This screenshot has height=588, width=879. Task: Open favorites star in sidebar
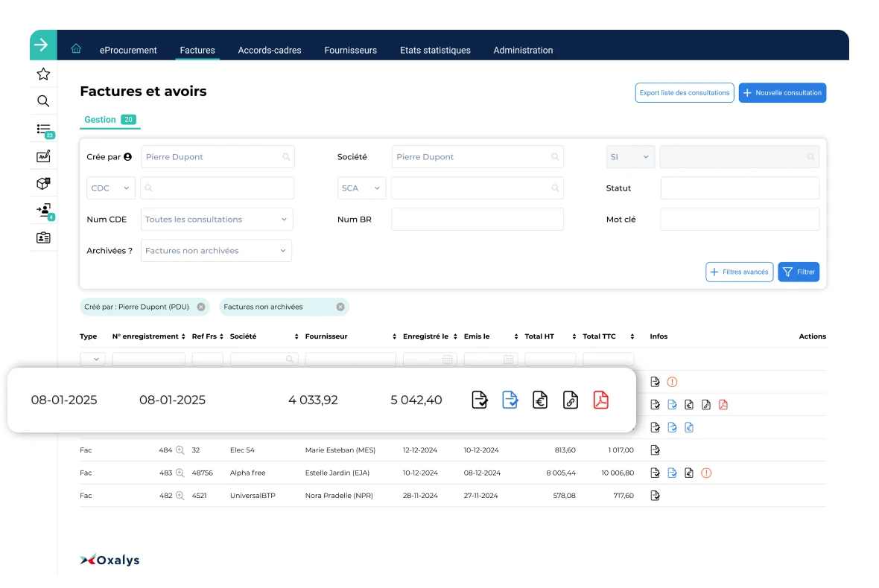pyautogui.click(x=43, y=74)
